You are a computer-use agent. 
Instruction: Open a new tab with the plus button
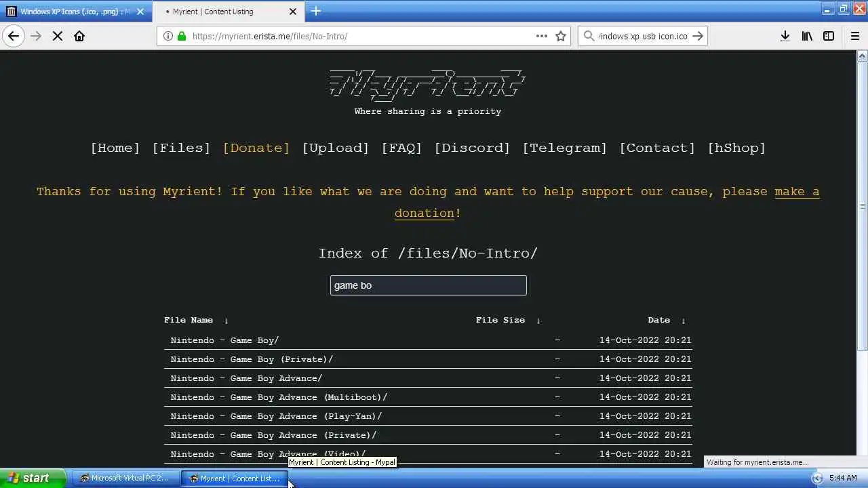point(316,11)
